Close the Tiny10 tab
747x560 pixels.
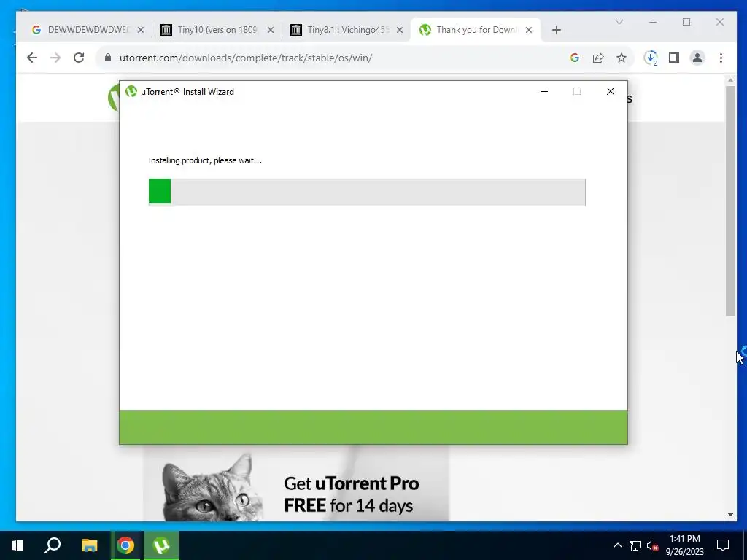(x=270, y=30)
